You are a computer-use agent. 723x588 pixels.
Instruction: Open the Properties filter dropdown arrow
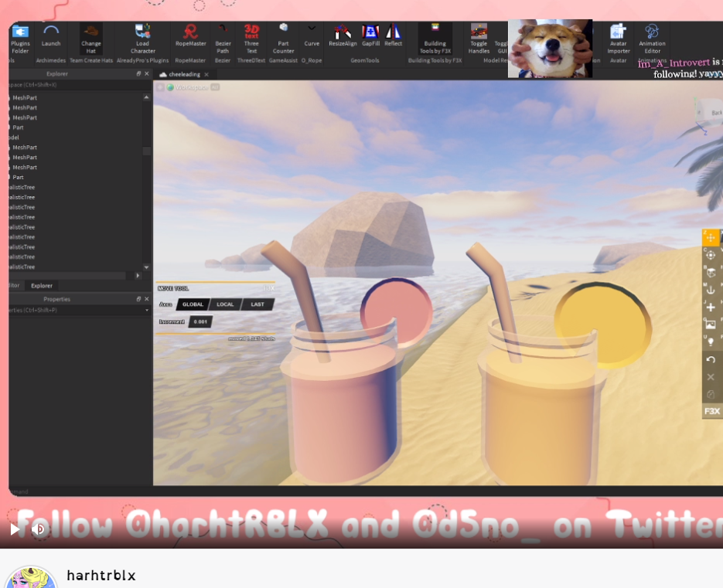[x=147, y=311]
